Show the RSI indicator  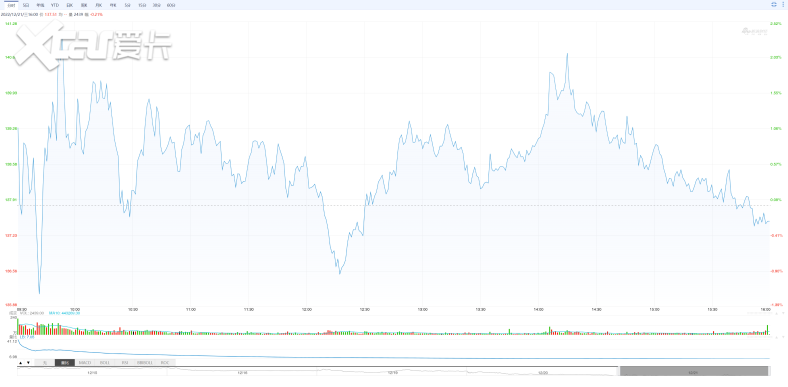pos(125,362)
